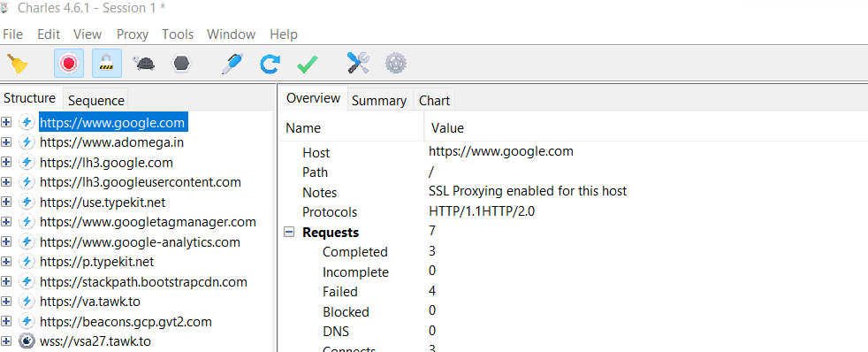Switch to the Summary tab
The width and height of the screenshot is (868, 352).
coord(379,101)
